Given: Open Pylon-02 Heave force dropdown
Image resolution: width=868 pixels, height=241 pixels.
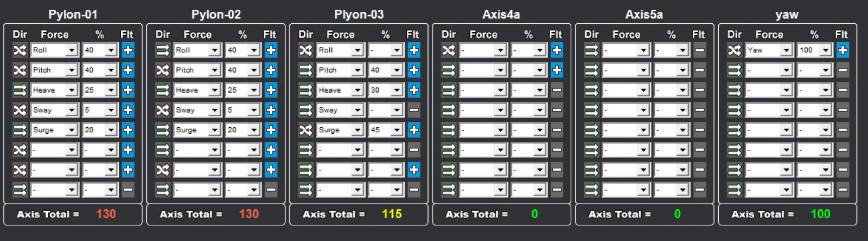Looking at the screenshot, I should coord(214,90).
